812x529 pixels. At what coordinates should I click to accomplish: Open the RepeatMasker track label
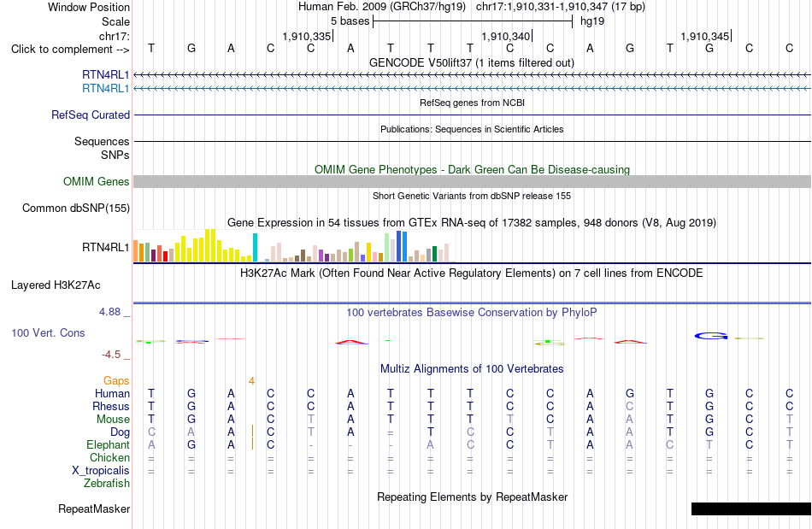pyautogui.click(x=94, y=508)
